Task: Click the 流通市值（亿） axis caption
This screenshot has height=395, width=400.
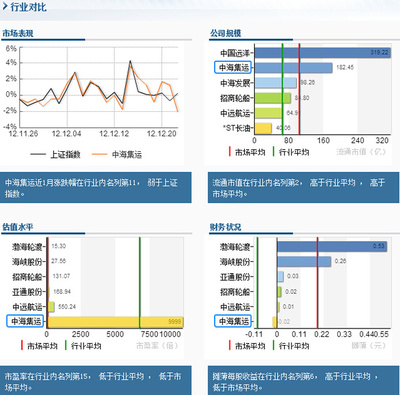Action: [x=361, y=152]
